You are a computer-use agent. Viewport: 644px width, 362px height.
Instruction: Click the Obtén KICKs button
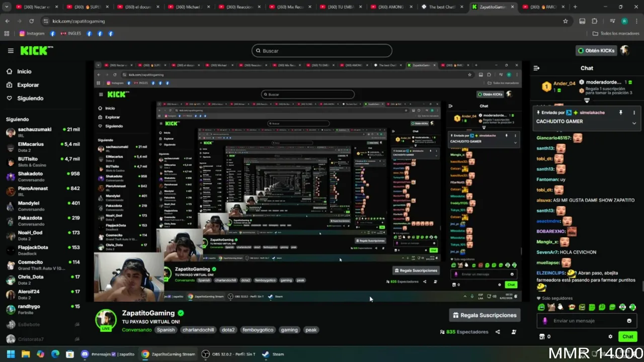coord(596,51)
